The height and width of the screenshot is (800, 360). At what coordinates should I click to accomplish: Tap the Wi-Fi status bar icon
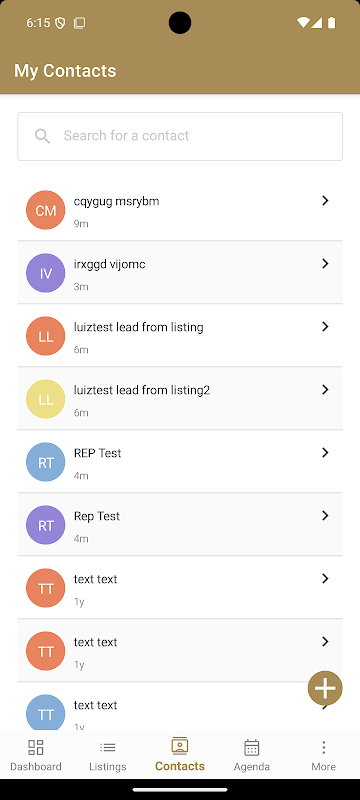pos(303,22)
